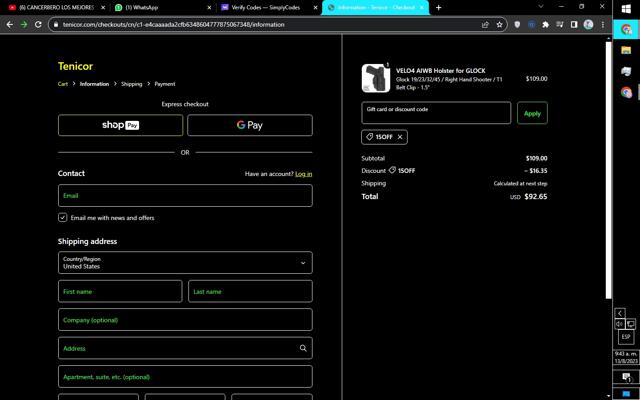Open the notifications center icon
This screenshot has height=400, width=640.
(626, 378)
